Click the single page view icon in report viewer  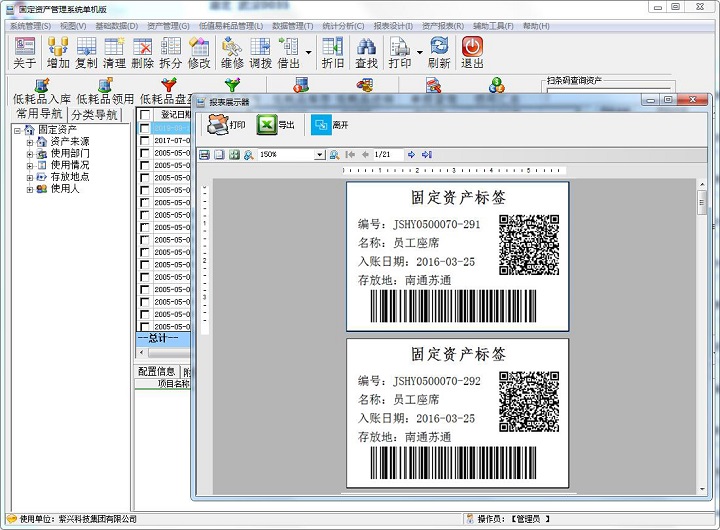pyautogui.click(x=219, y=155)
